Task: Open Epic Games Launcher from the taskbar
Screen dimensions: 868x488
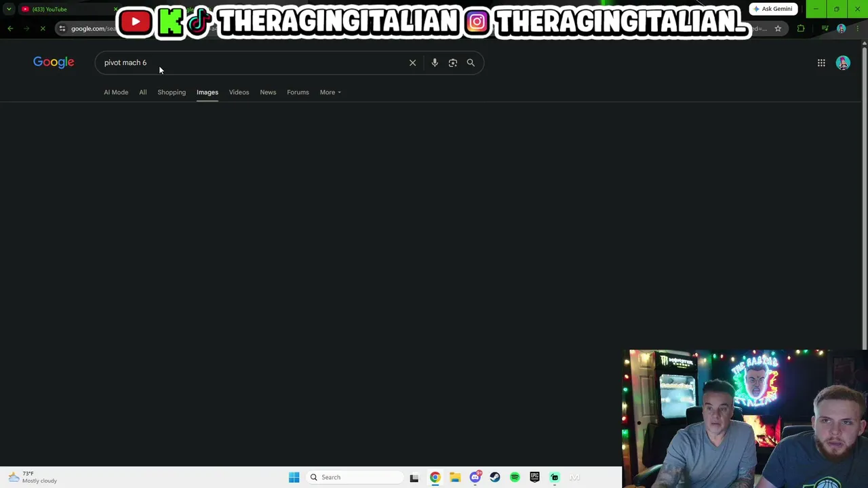Action: click(x=535, y=477)
